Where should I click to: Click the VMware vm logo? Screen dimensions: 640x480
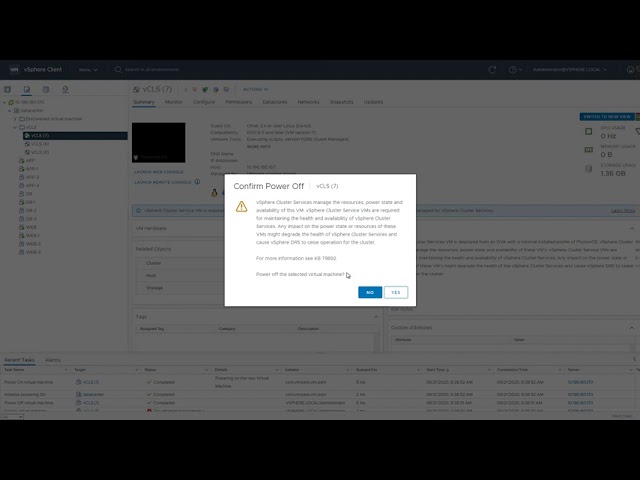pyautogui.click(x=14, y=70)
